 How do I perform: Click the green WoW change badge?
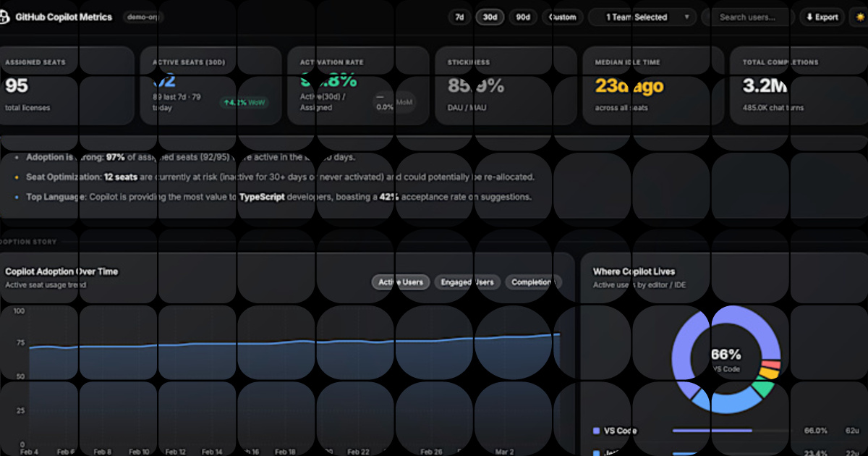coord(244,103)
